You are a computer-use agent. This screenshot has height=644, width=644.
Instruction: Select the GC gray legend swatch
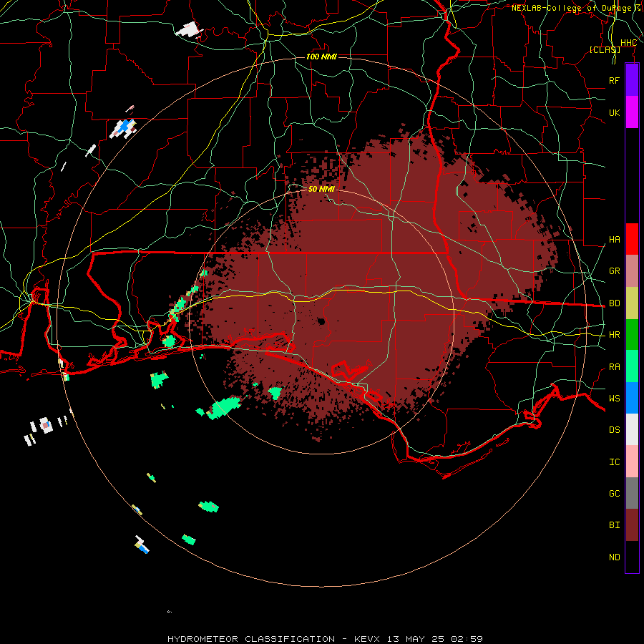coord(632,493)
